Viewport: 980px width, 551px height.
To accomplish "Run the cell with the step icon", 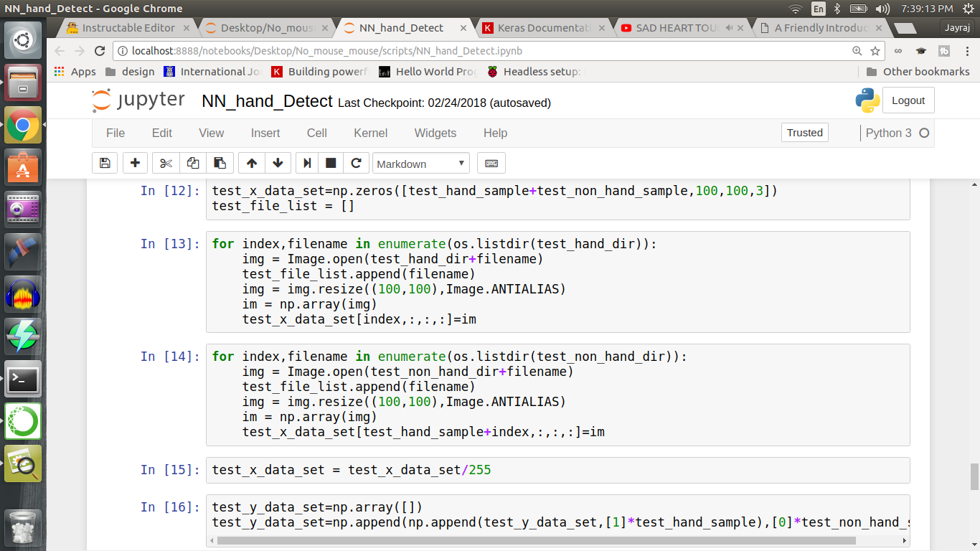I will (x=307, y=164).
